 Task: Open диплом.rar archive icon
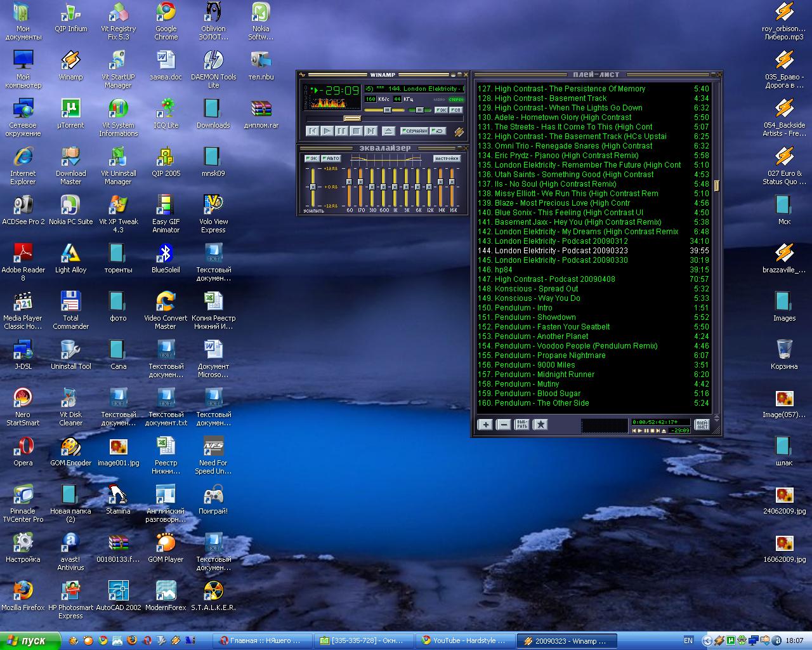(x=261, y=114)
